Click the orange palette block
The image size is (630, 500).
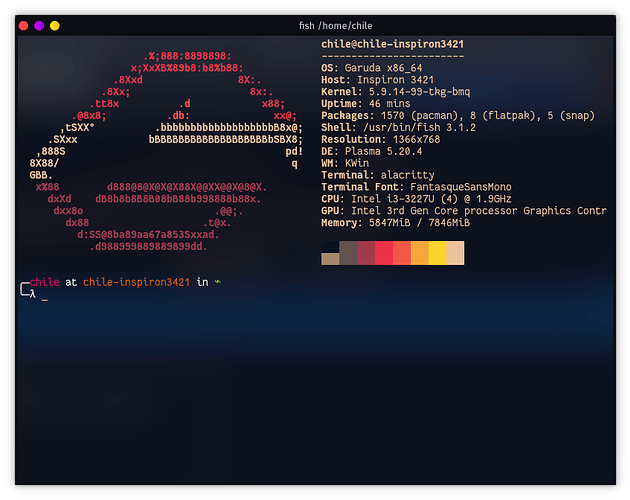(x=419, y=253)
